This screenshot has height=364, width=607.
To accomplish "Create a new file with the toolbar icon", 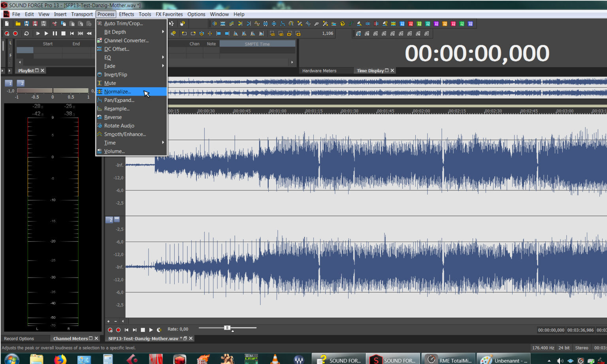I will pos(7,24).
